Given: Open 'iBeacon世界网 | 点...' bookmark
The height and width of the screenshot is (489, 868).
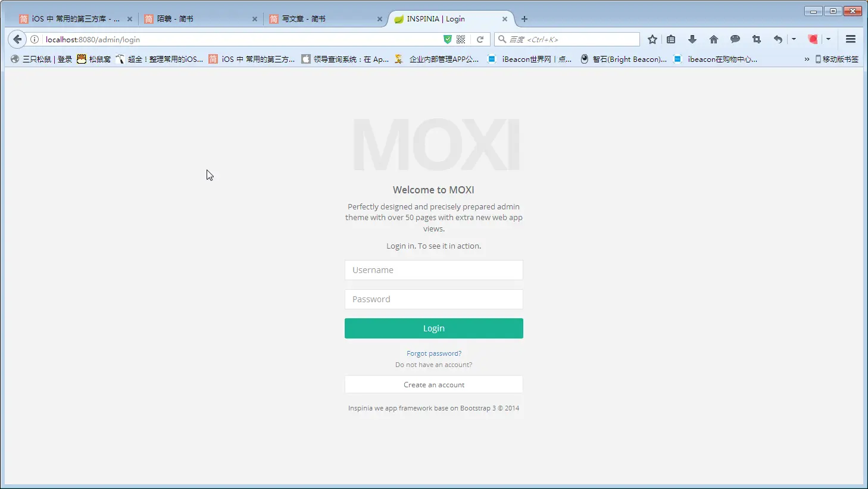Looking at the screenshot, I should point(529,59).
